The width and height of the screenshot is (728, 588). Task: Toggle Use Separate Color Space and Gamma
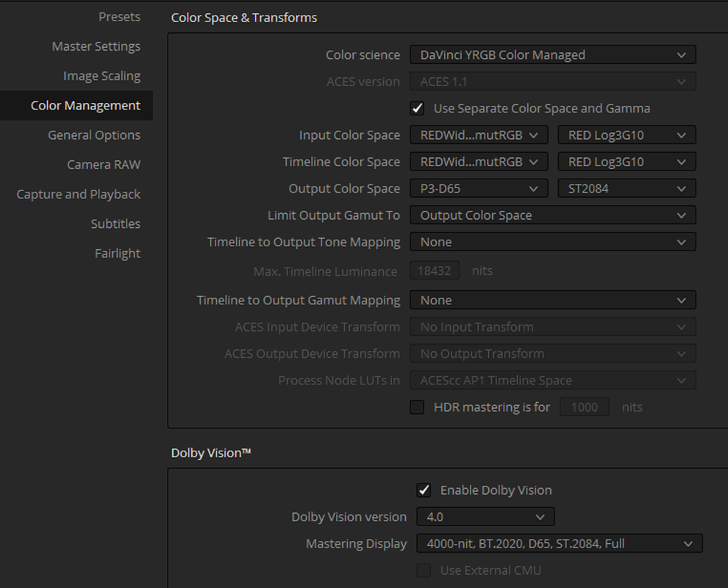point(417,109)
